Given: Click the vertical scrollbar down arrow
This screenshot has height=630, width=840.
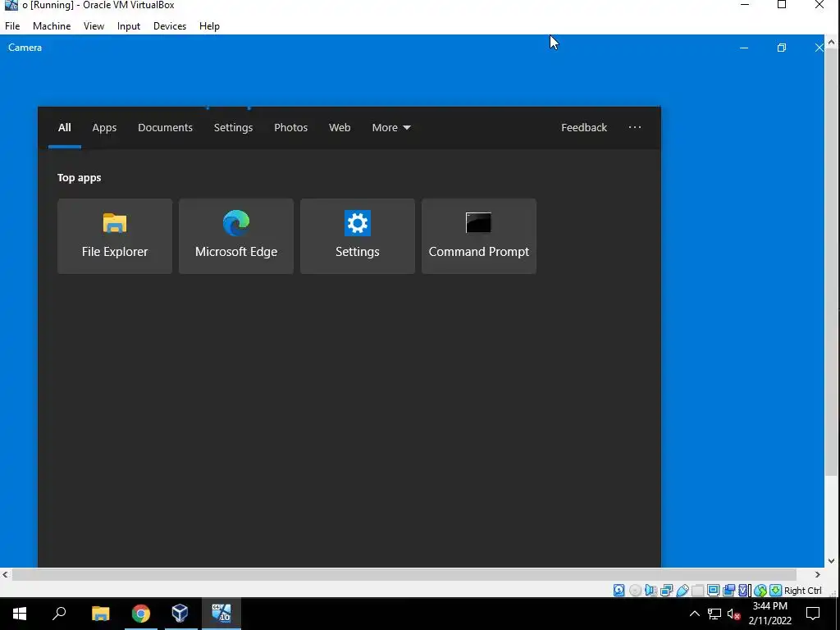Looking at the screenshot, I should (x=832, y=561).
